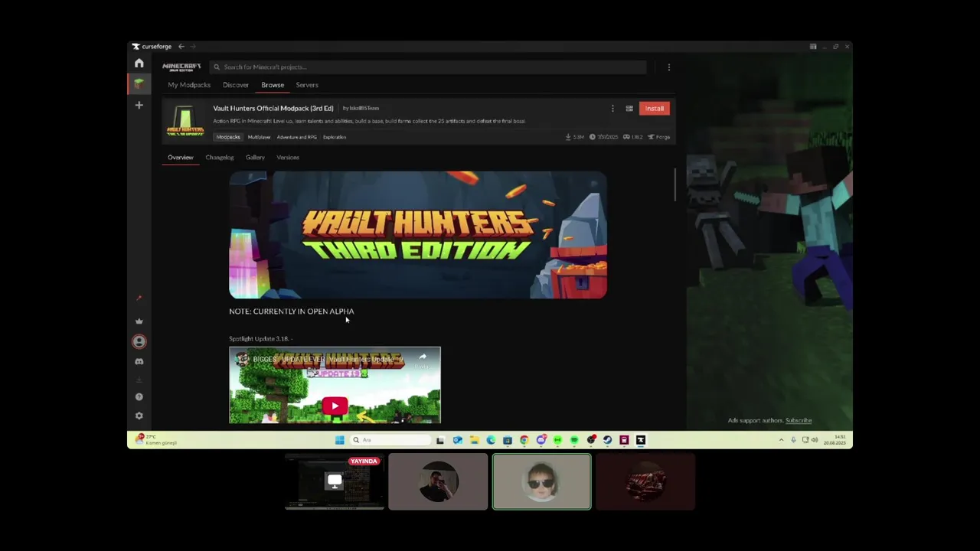Show hidden system tray icons chevron
The height and width of the screenshot is (551, 980).
coord(781,440)
